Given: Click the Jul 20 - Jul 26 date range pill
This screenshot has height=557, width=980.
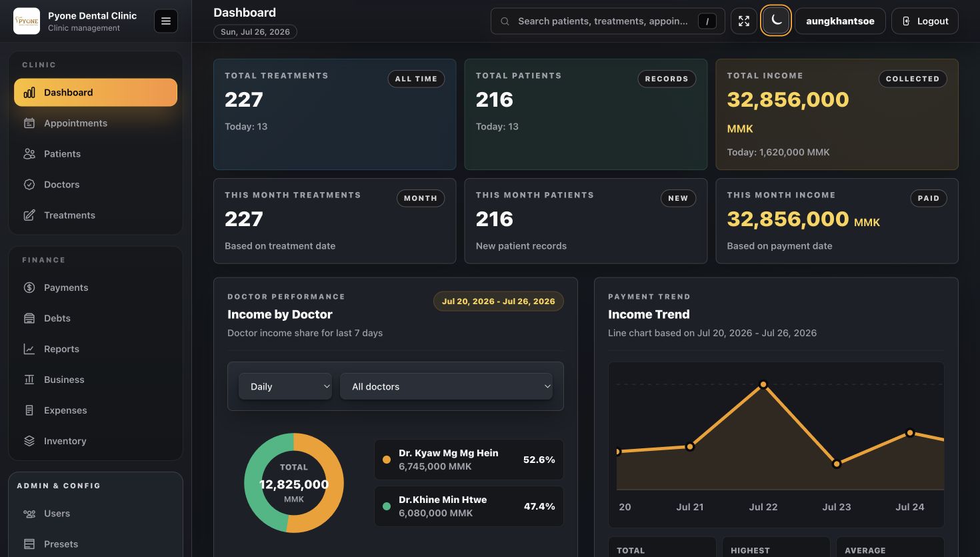Looking at the screenshot, I should tap(499, 302).
